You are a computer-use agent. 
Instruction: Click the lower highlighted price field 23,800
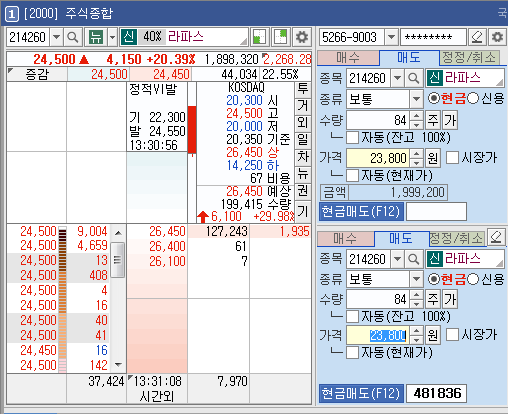pyautogui.click(x=378, y=335)
